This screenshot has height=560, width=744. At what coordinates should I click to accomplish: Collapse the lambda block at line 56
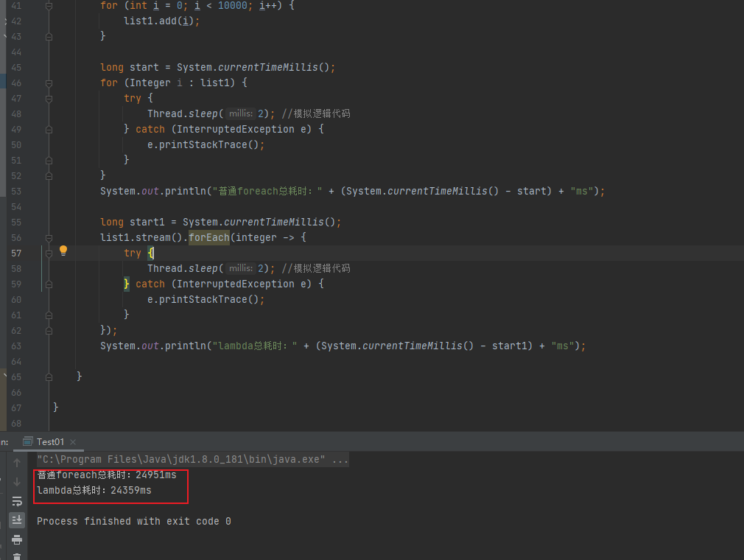49,237
